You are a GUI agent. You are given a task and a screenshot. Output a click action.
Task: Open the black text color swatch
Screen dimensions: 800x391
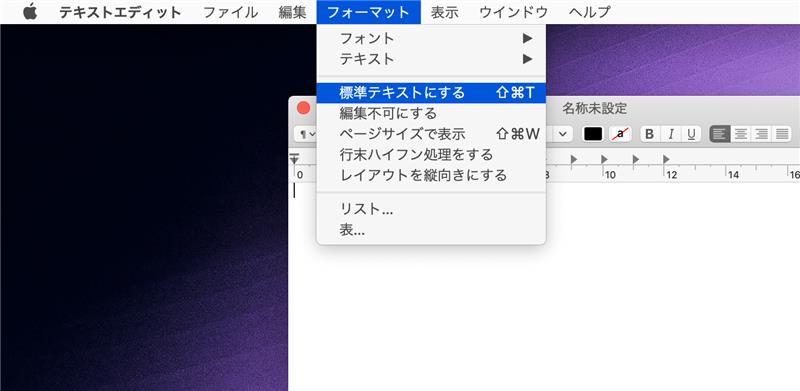(x=593, y=134)
